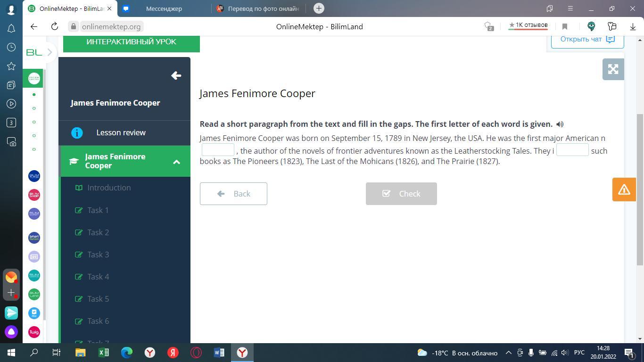Open Task 3 in lesson sidebar
The height and width of the screenshot is (362, 644).
pos(98,255)
